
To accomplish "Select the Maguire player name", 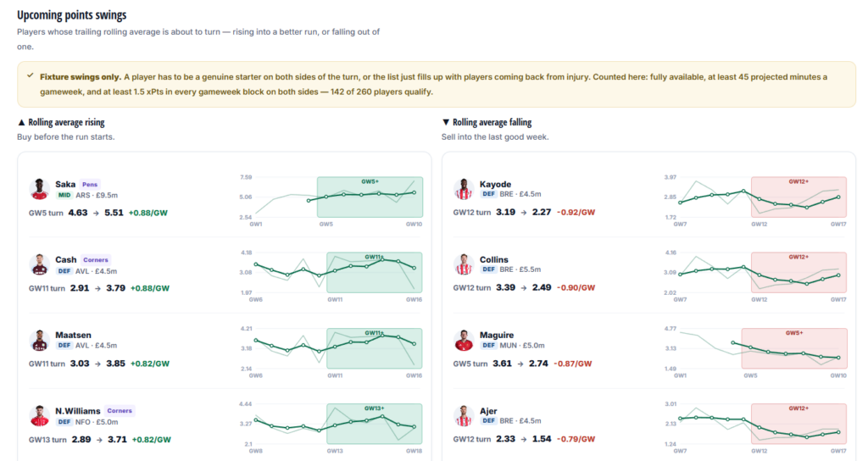I will point(497,335).
